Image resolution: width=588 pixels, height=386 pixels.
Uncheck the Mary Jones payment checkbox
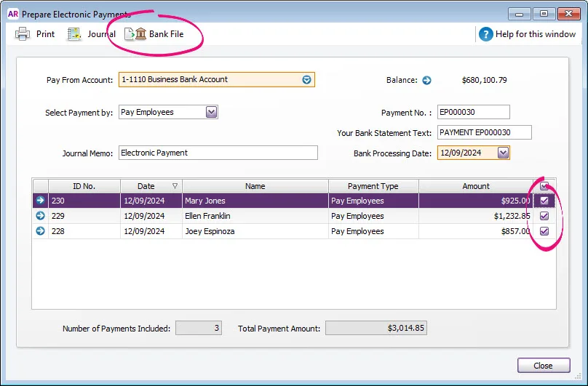point(544,201)
